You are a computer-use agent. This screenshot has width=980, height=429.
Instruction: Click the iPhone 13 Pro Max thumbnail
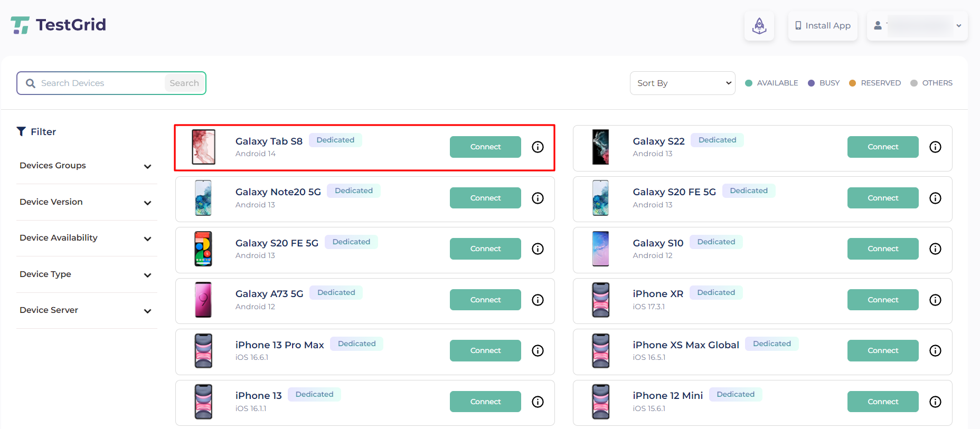click(203, 350)
